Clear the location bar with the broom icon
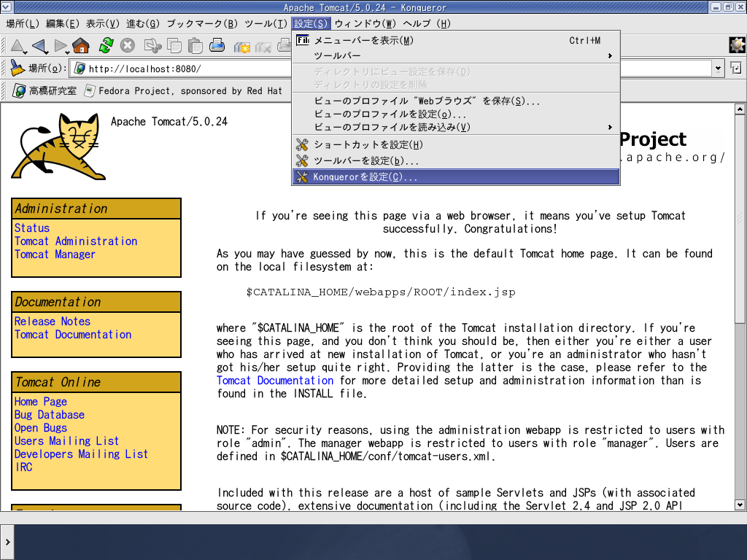The height and width of the screenshot is (560, 747). coord(18,68)
